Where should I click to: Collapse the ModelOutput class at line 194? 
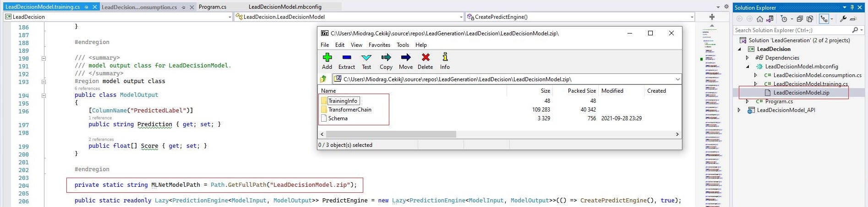pyautogui.click(x=44, y=95)
